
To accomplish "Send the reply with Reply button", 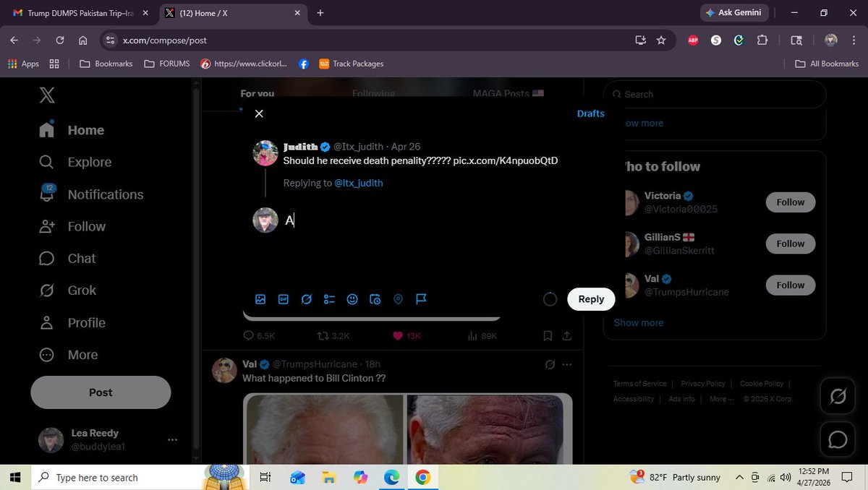I will [591, 299].
